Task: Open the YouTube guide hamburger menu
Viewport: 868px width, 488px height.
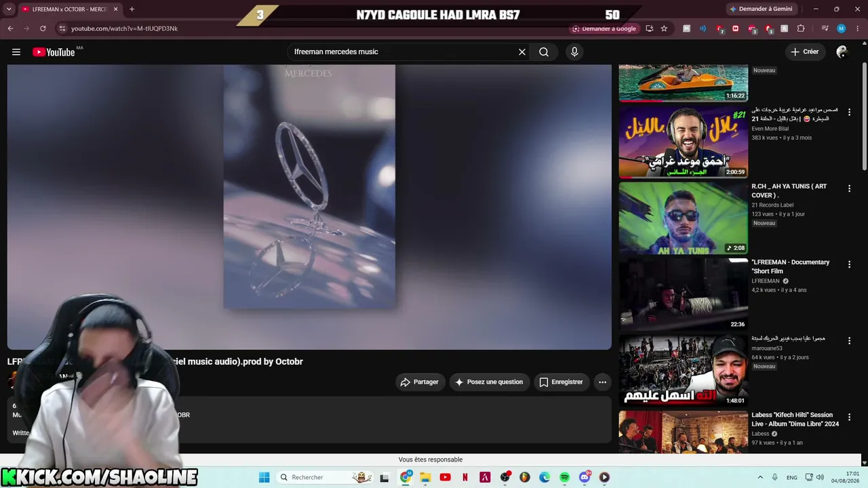Action: tap(16, 52)
